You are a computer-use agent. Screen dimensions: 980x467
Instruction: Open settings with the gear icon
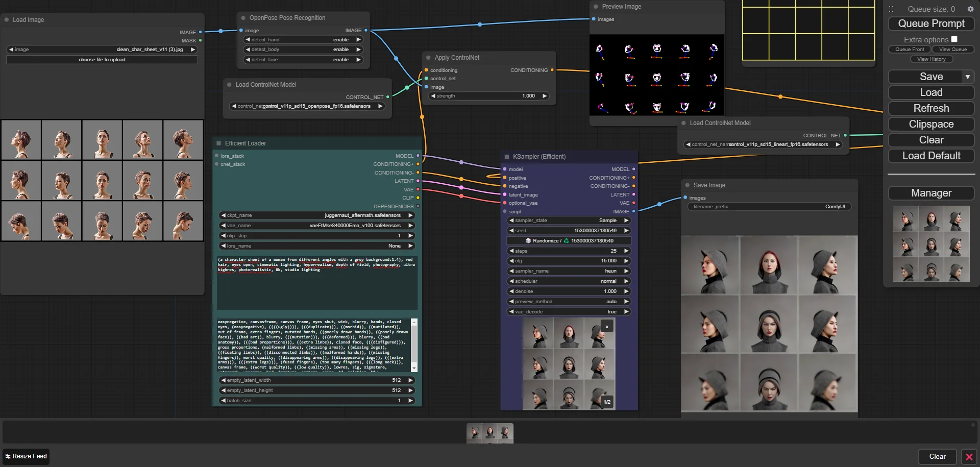tap(970, 9)
